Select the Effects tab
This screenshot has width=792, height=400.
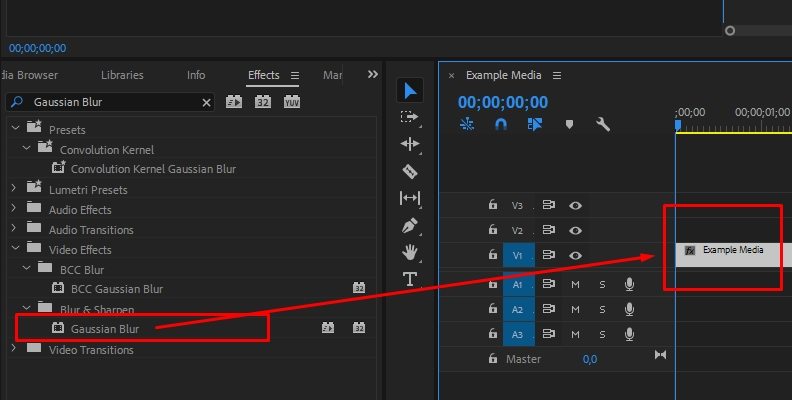pos(264,75)
